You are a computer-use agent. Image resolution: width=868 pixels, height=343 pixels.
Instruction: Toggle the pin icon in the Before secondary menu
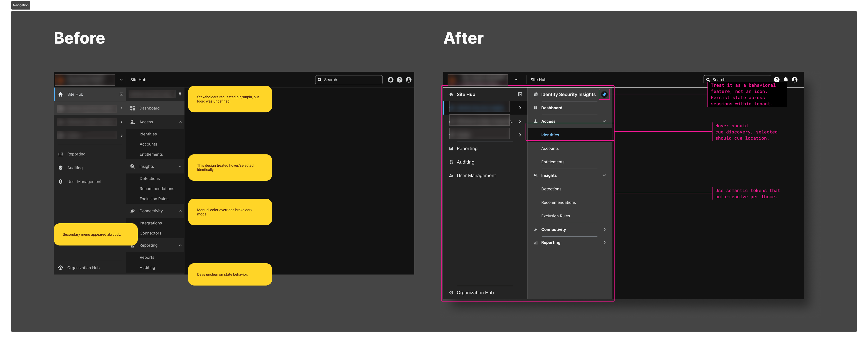click(x=180, y=94)
